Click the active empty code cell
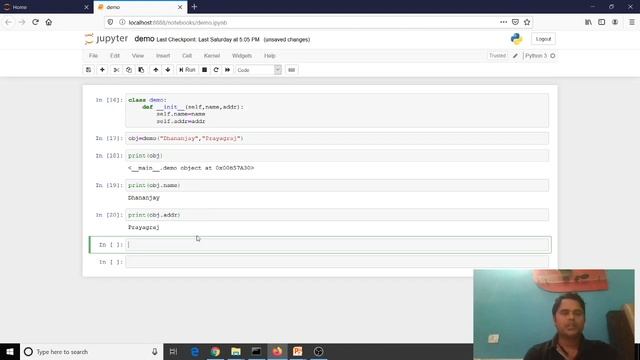Screen dimensions: 640x360 point(337,244)
